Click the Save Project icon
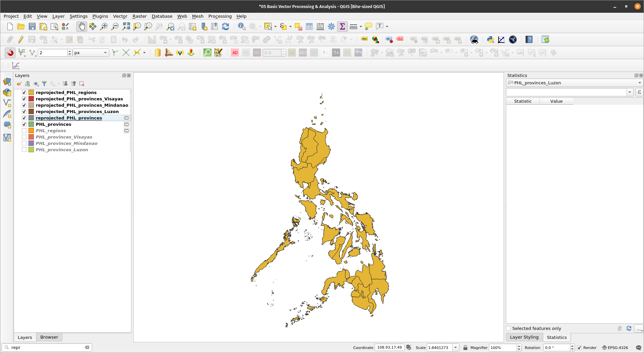The image size is (644, 353). click(x=32, y=26)
